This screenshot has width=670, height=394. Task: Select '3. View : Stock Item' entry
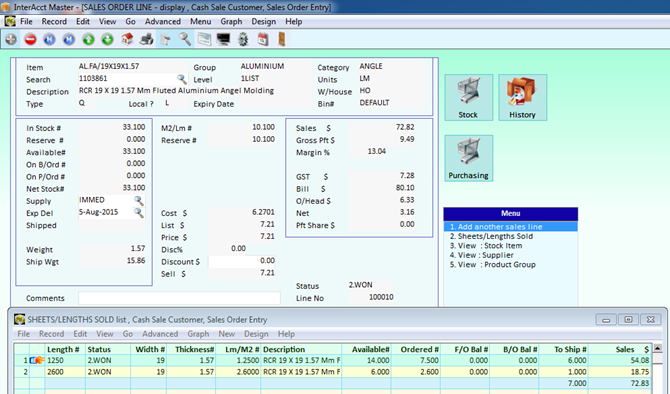(x=511, y=246)
